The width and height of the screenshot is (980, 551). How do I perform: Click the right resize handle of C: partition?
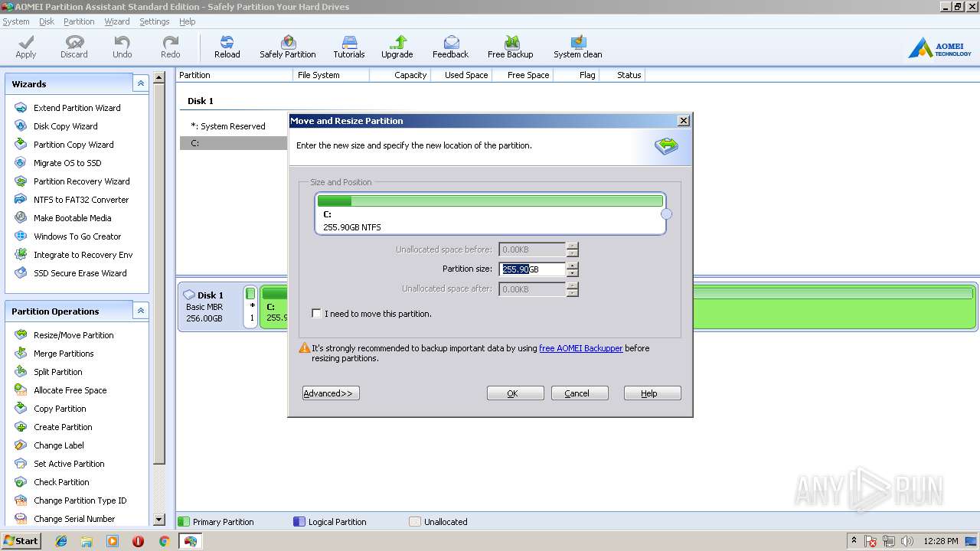click(666, 214)
